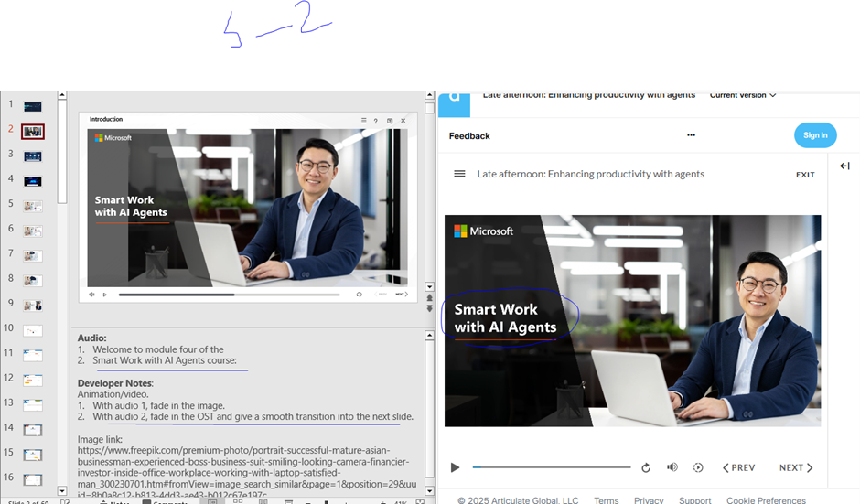The width and height of the screenshot is (860, 504).
Task: Select slide 3 thumbnail in PowerPoint
Action: coord(33,156)
